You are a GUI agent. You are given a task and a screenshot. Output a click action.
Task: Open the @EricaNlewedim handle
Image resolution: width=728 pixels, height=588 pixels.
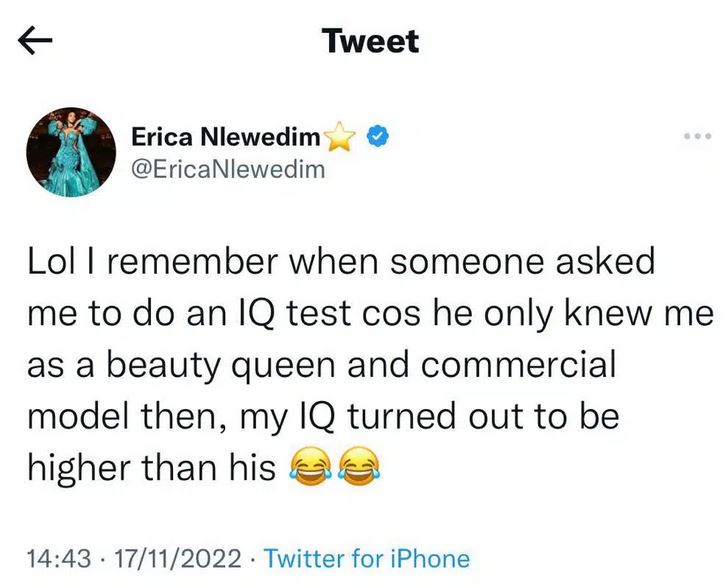click(229, 170)
